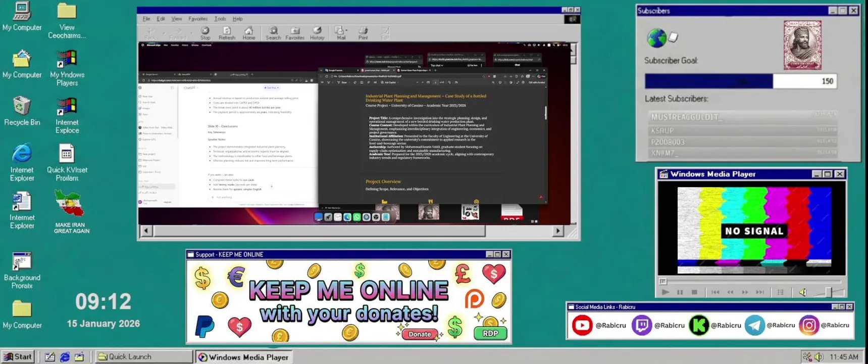This screenshot has height=364, width=868.
Task: Open the MAKE IRAN GREAT AGAIN icon
Action: tap(71, 212)
